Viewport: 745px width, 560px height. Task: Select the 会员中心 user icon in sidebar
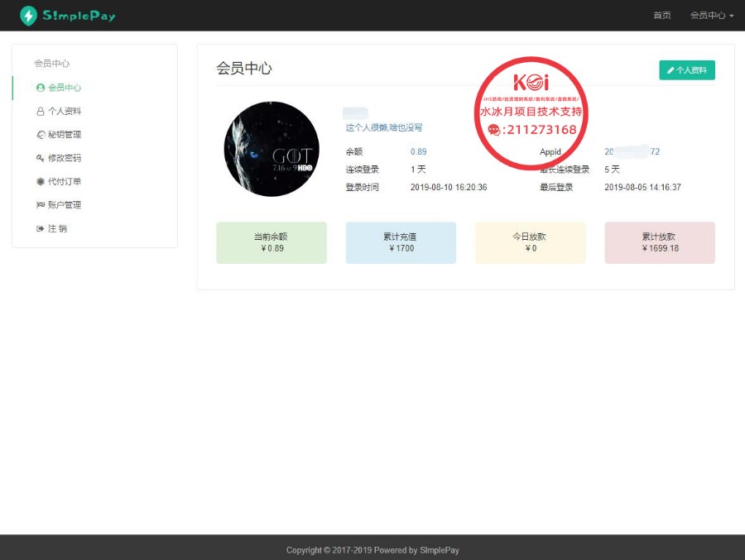click(x=41, y=88)
